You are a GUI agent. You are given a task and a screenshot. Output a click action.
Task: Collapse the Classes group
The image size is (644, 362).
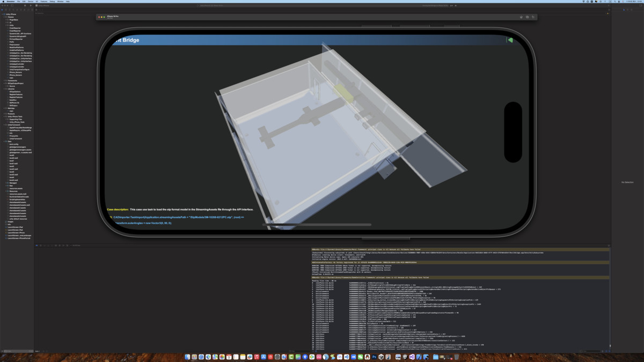[x=4, y=17]
